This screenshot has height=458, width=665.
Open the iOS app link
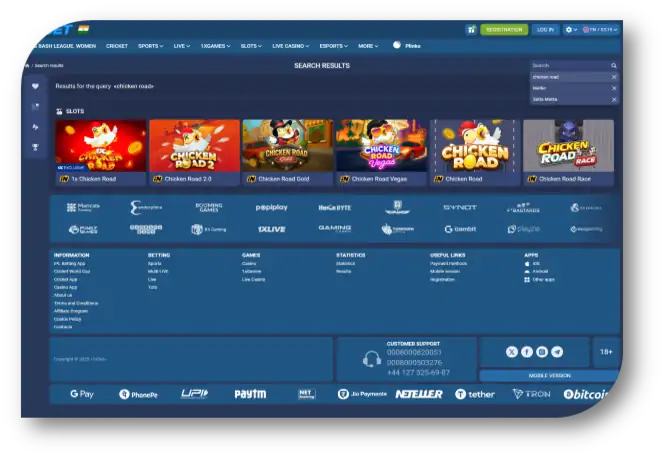[532, 263]
